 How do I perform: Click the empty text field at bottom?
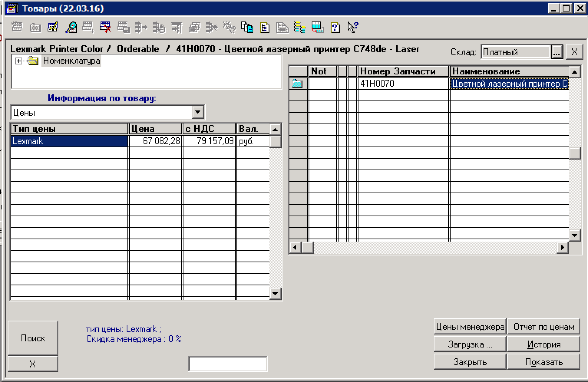tap(228, 364)
